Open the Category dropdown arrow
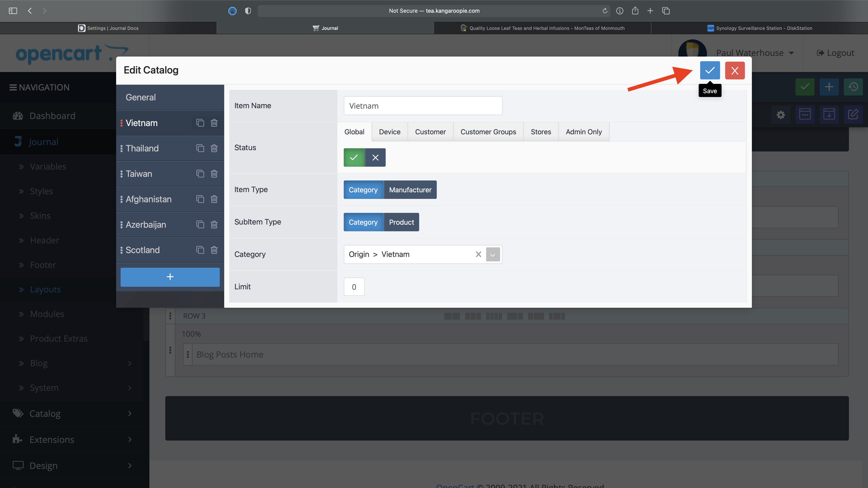 pos(493,255)
